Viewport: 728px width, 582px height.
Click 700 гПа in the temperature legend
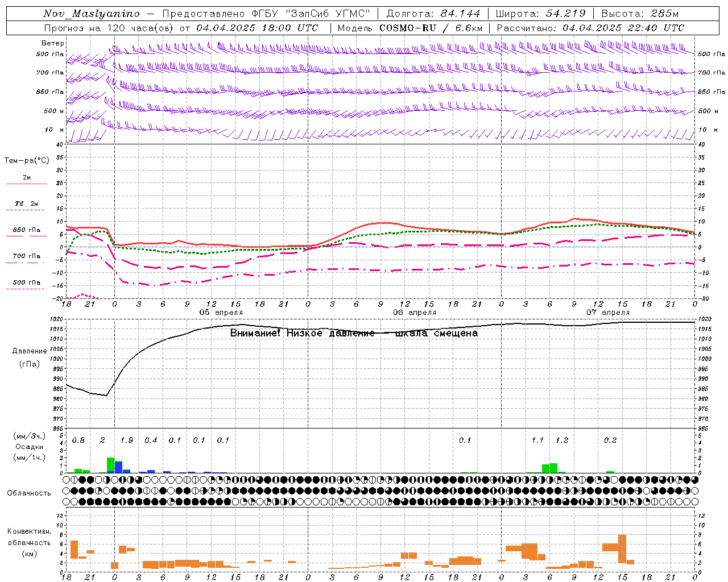27,256
